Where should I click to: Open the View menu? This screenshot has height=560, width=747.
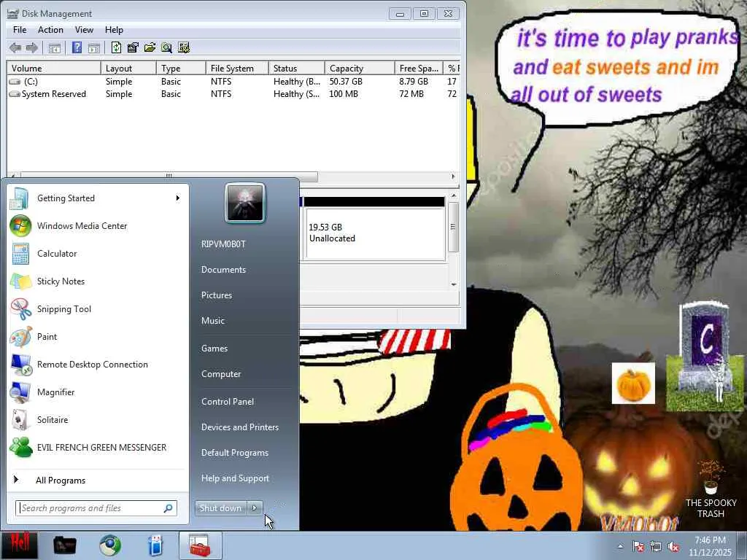(x=84, y=29)
